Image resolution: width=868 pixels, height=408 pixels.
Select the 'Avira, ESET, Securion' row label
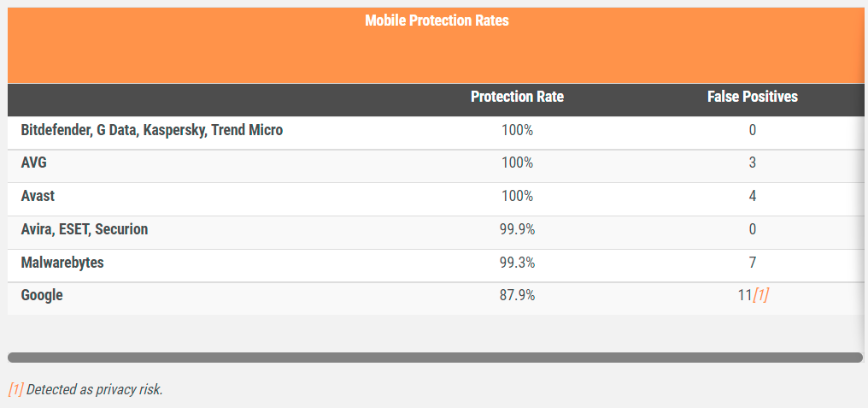(x=85, y=229)
